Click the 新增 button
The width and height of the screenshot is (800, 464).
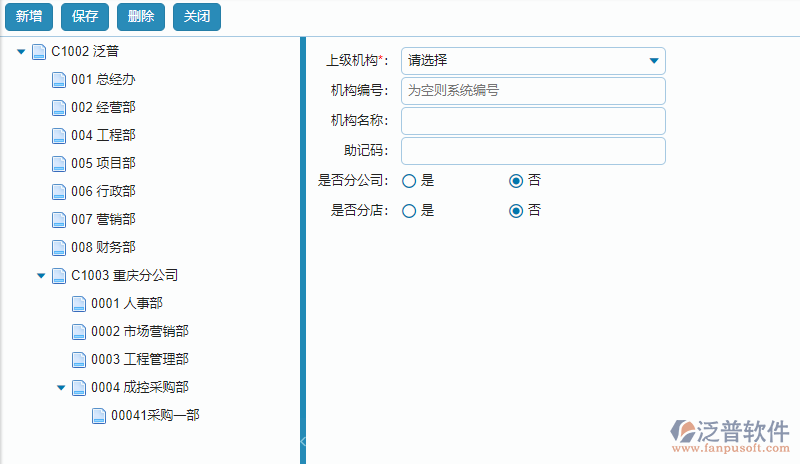coord(29,16)
